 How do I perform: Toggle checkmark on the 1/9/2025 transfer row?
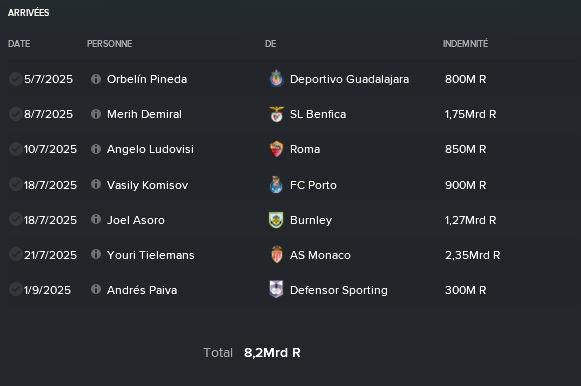point(15,289)
